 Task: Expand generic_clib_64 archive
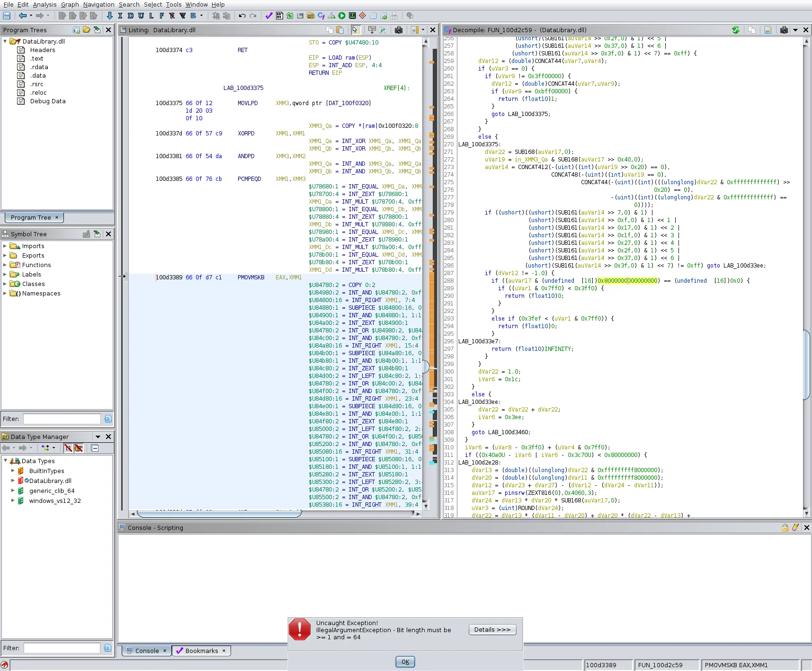(13, 491)
